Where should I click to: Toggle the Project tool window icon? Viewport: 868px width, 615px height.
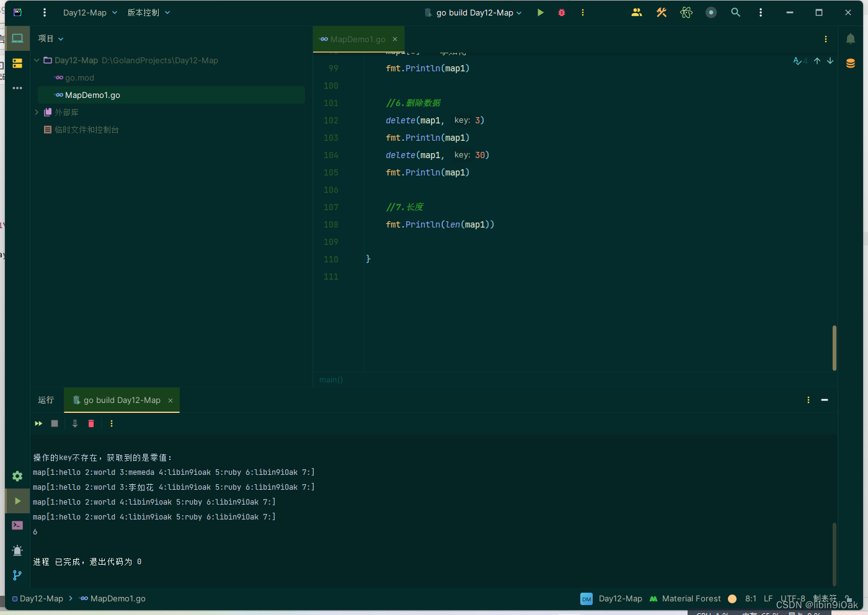coord(17,38)
